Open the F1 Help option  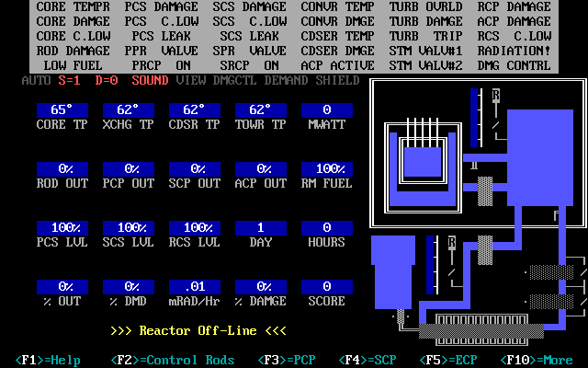tap(48, 360)
